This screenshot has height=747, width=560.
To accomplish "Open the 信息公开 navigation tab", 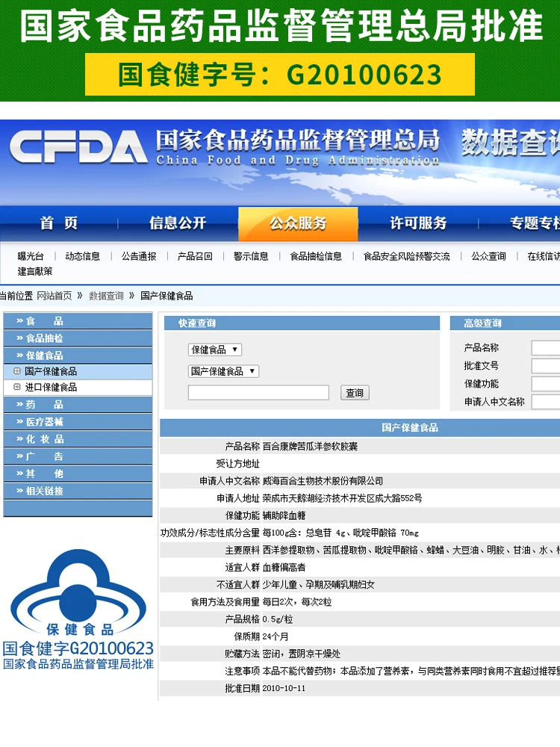I will point(178,223).
